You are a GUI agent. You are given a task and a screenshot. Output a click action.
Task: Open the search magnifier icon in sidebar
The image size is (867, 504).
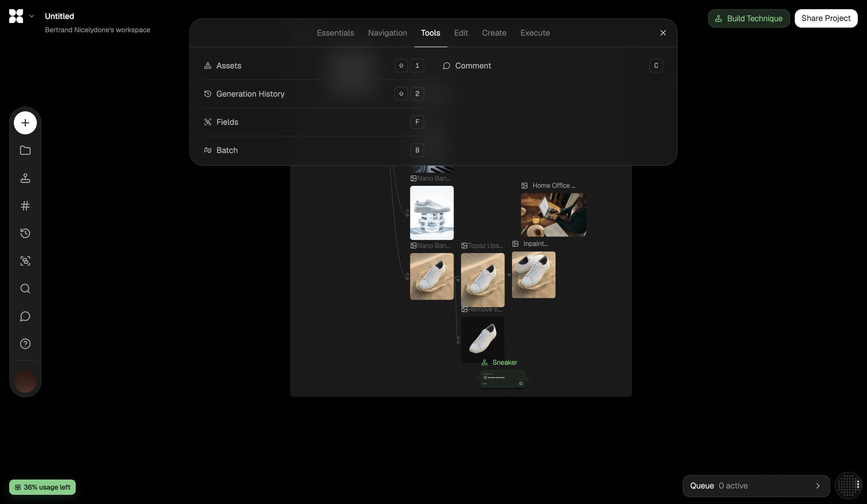point(25,289)
